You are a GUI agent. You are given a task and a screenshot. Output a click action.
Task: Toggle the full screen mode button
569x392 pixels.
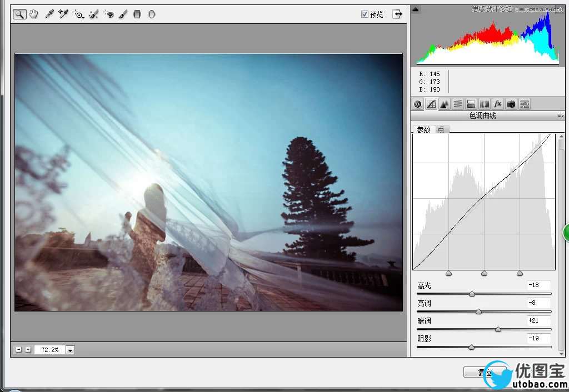(x=397, y=14)
